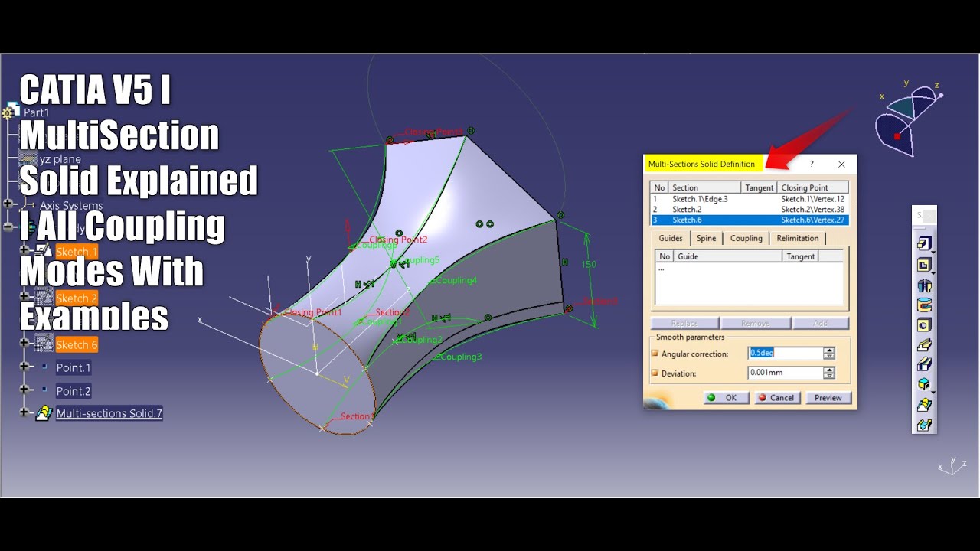This screenshot has height=551, width=980.
Task: Click the Angular correction stepper arrows
Action: pyautogui.click(x=829, y=354)
